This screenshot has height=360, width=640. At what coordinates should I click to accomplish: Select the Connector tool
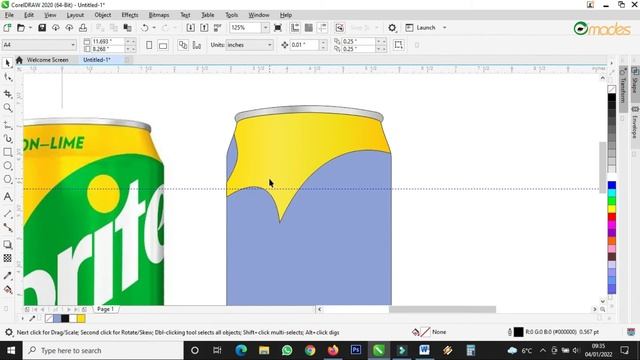[7, 227]
